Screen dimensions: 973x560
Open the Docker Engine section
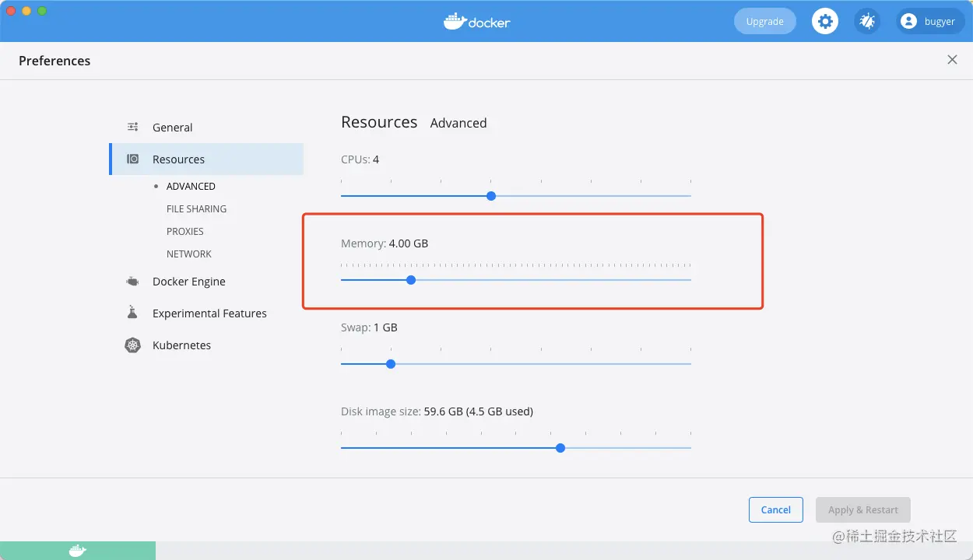tap(206, 282)
